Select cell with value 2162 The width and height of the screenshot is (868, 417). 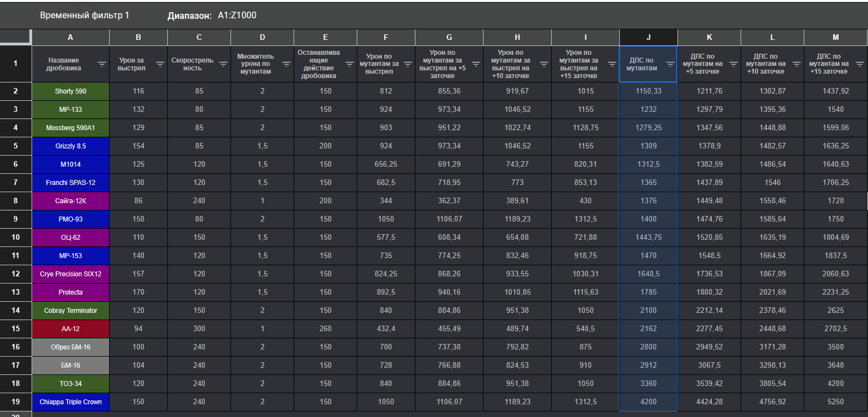pos(648,328)
